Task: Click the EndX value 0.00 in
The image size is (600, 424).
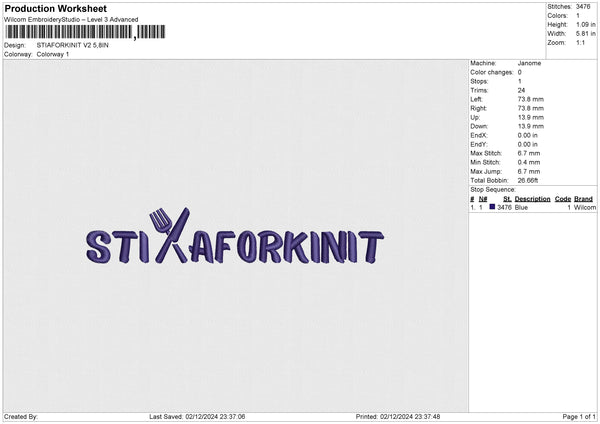Action: point(528,135)
